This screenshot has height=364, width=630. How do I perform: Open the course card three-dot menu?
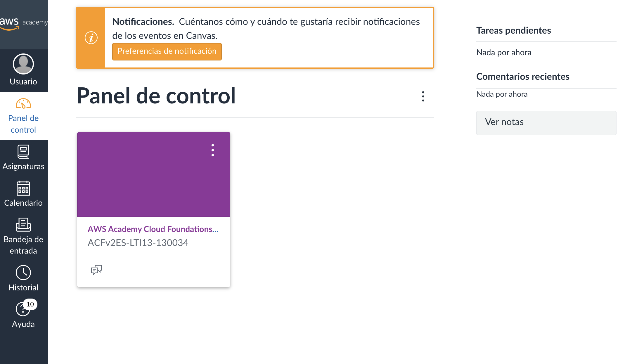click(x=213, y=150)
